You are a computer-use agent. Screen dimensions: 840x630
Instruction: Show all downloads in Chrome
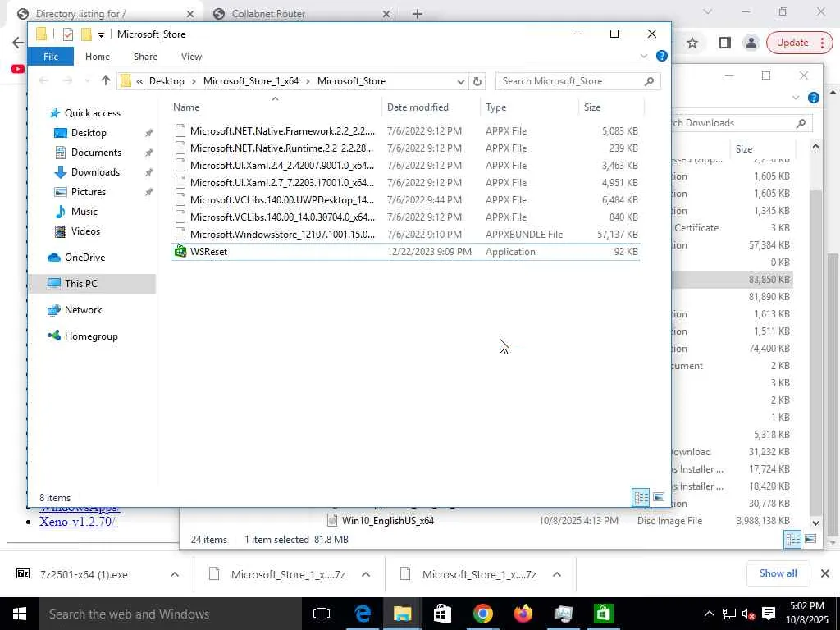[x=778, y=573]
